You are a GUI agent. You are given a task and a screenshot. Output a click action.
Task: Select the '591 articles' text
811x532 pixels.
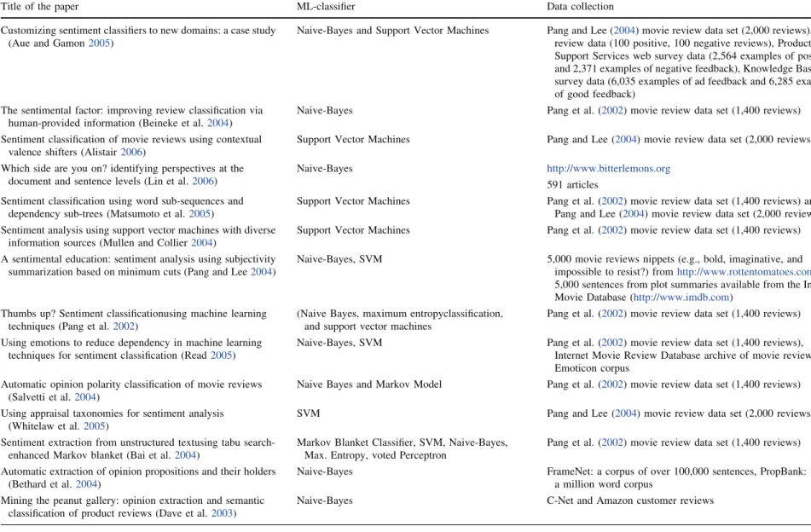pyautogui.click(x=572, y=185)
